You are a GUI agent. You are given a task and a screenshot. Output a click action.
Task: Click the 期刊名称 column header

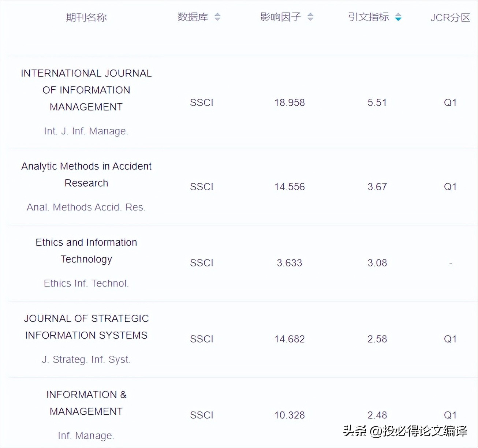pyautogui.click(x=86, y=17)
